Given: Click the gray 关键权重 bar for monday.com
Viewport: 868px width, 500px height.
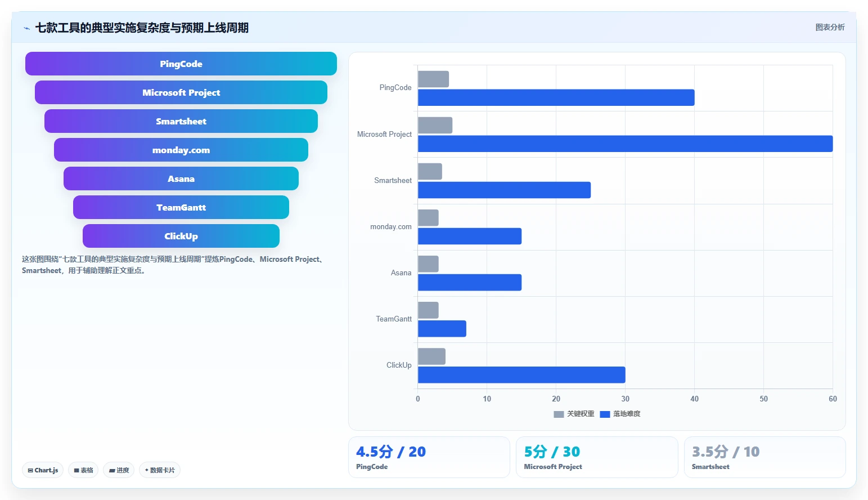Looking at the screenshot, I should coord(428,217).
